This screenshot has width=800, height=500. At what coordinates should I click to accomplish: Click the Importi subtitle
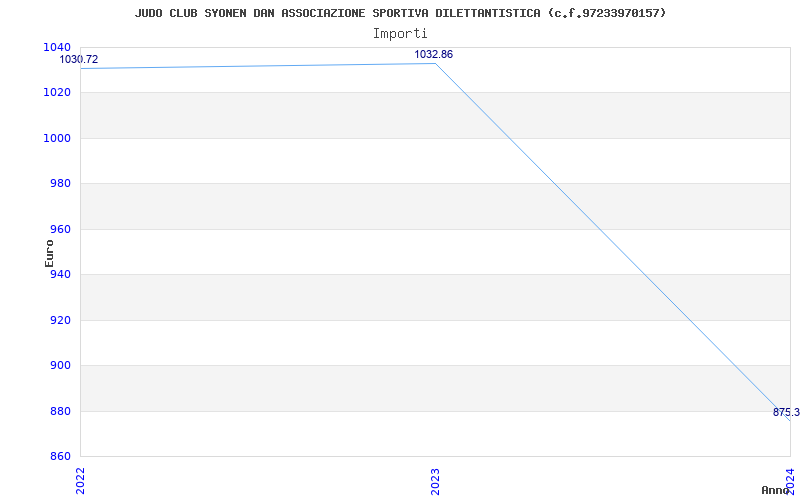coord(400,34)
